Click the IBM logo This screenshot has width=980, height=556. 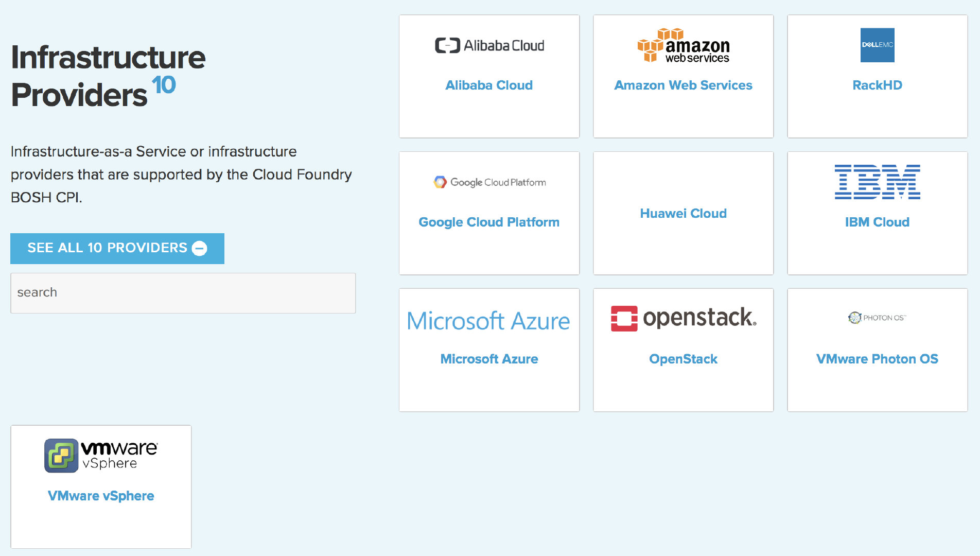click(x=877, y=182)
